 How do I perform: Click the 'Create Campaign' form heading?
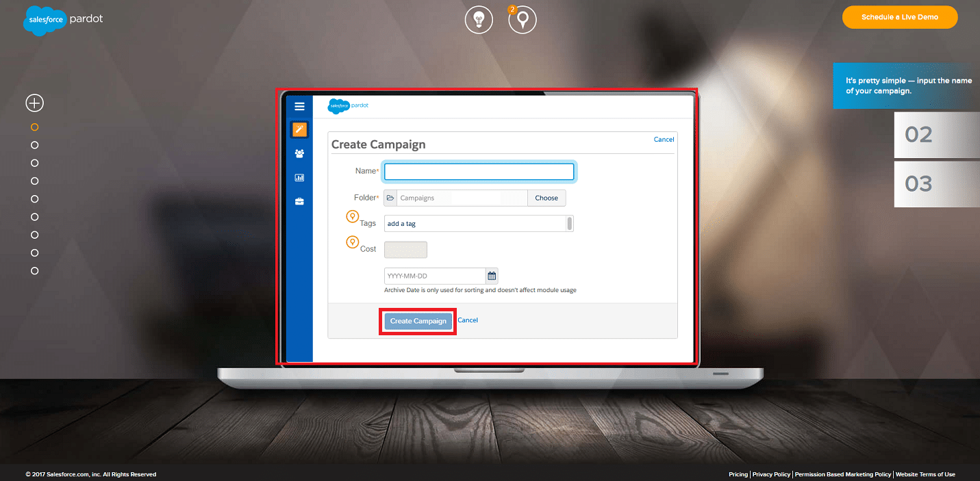click(379, 144)
